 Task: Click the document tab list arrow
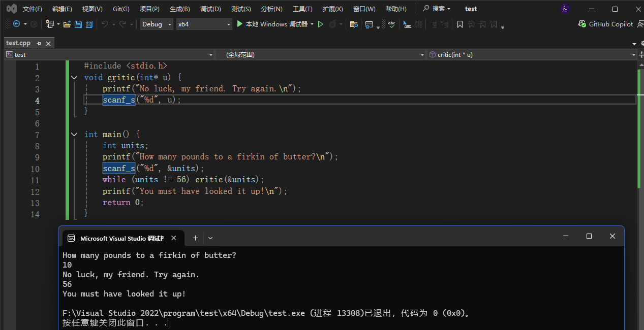(x=634, y=44)
